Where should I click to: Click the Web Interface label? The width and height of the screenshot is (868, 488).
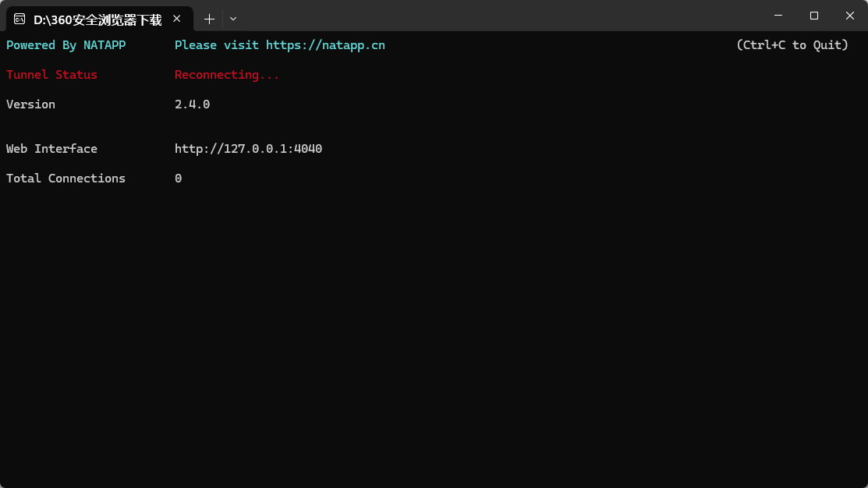pyautogui.click(x=51, y=148)
